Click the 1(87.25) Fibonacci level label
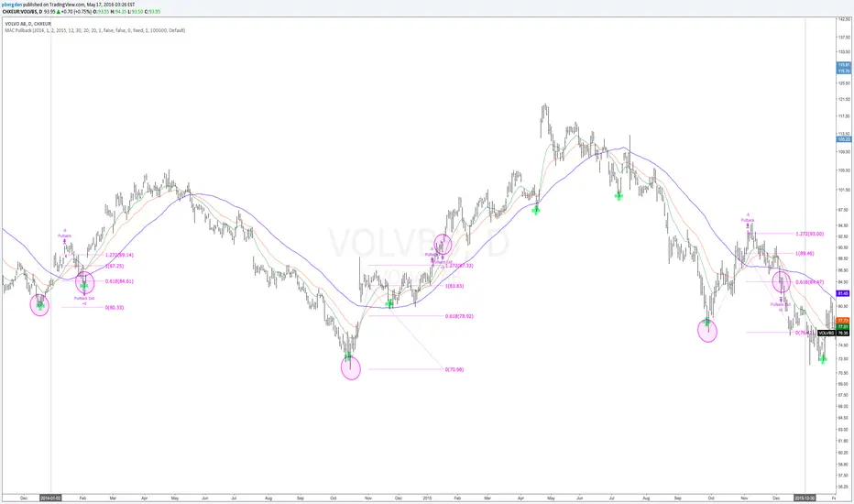Image resolution: width=854 pixels, height=504 pixels. pos(115,266)
